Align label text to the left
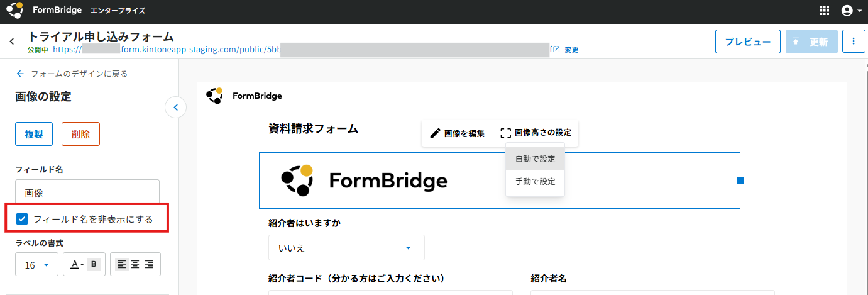The width and height of the screenshot is (868, 295). coord(122,265)
